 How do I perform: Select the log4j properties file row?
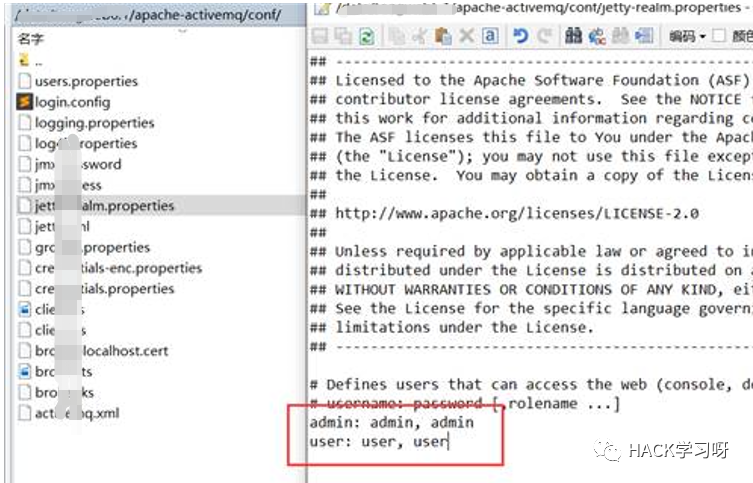[x=77, y=144]
